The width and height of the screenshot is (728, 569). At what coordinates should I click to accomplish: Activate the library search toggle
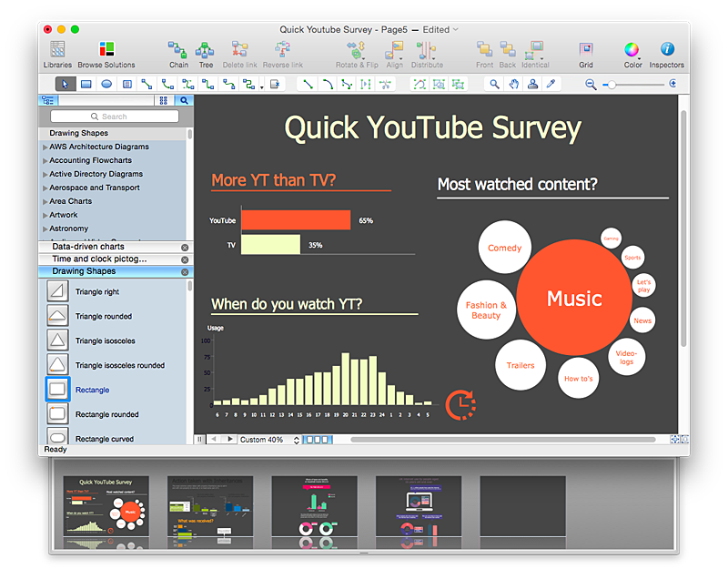click(184, 100)
